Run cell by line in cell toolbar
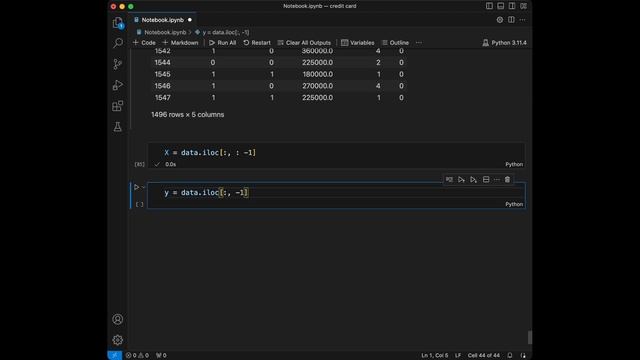This screenshot has width=640, height=360. (449, 180)
